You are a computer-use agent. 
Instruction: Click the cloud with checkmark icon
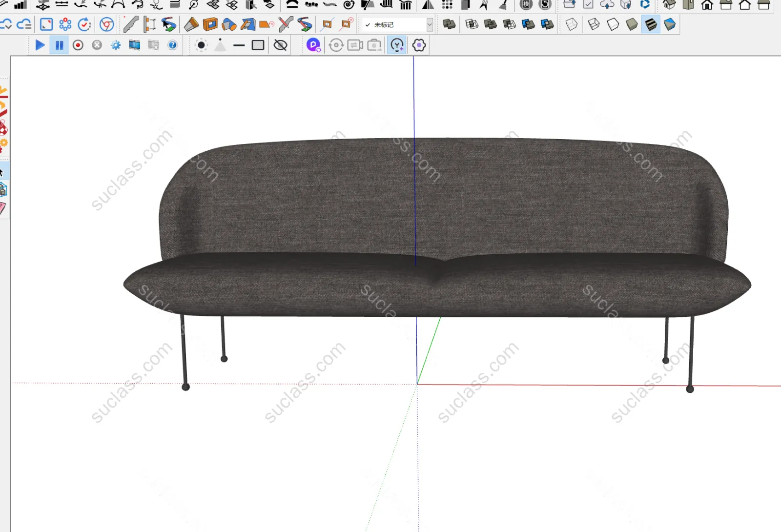7,24
